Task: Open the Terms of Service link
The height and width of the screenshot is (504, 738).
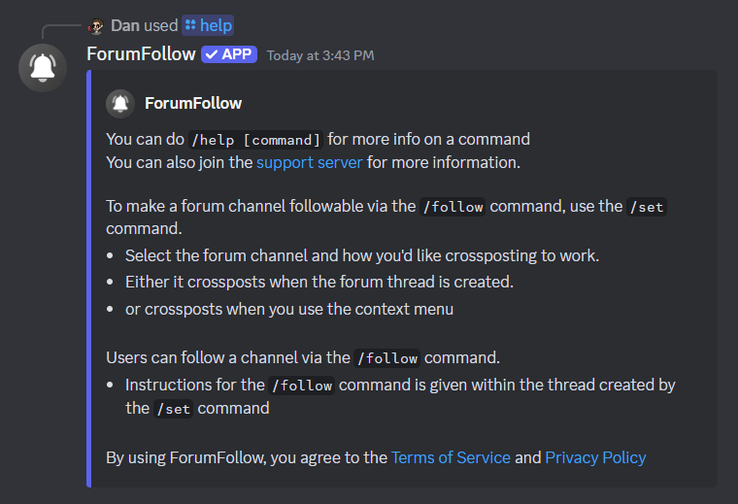Action: coord(450,458)
